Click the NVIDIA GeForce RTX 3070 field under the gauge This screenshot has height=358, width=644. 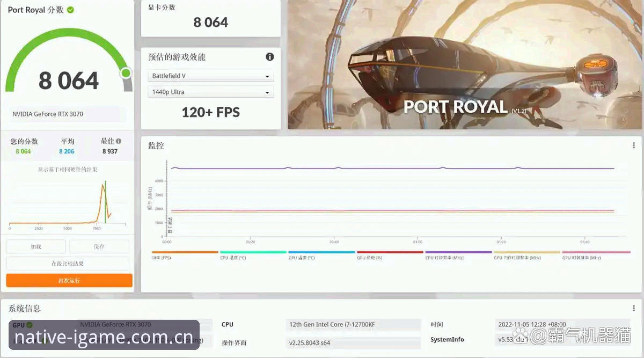point(68,114)
